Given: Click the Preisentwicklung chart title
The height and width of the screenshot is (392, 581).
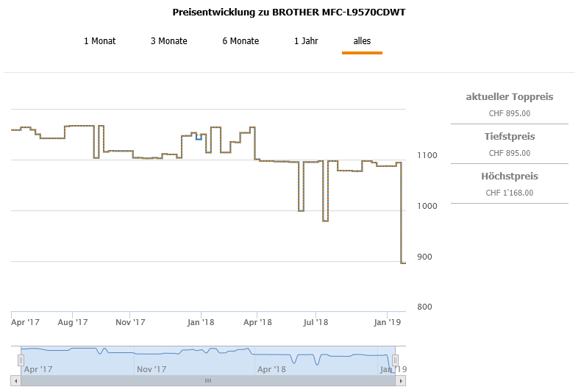Looking at the screenshot, I should pos(289,13).
